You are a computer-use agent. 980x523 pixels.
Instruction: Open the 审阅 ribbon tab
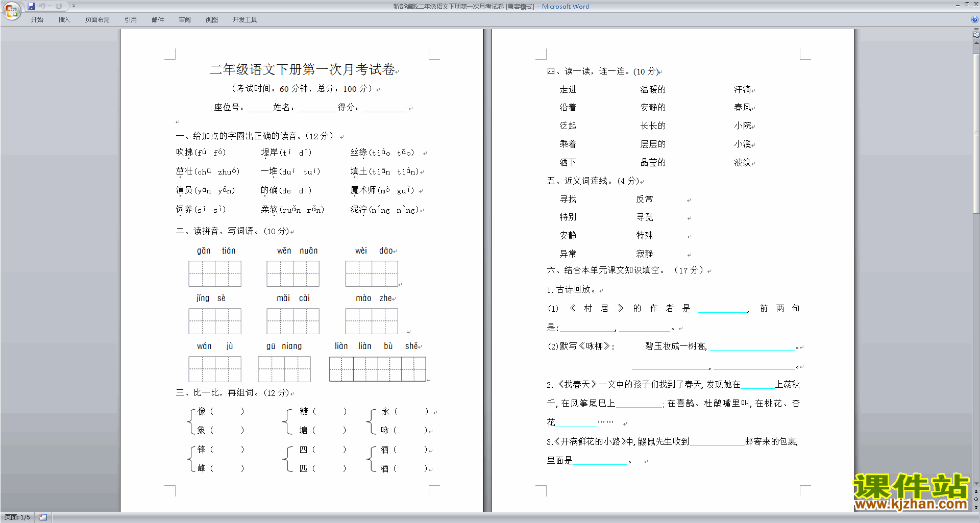[185, 20]
